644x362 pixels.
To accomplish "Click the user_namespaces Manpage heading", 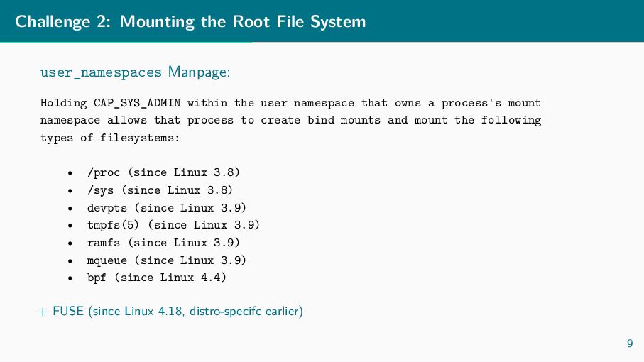I will tap(135, 72).
